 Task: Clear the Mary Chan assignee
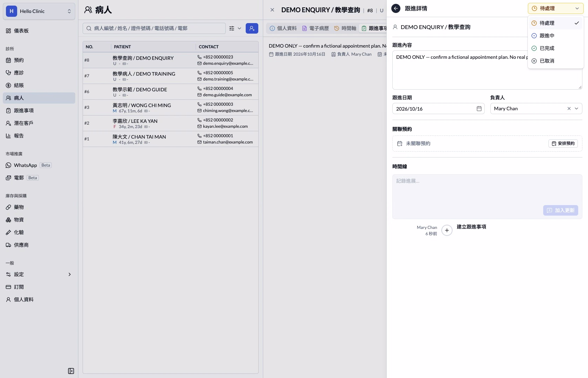click(x=569, y=108)
